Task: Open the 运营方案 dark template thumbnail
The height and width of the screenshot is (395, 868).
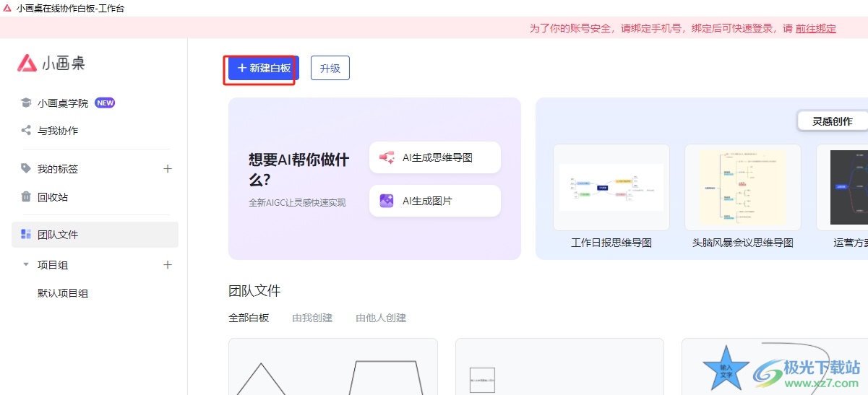Action: tap(843, 187)
